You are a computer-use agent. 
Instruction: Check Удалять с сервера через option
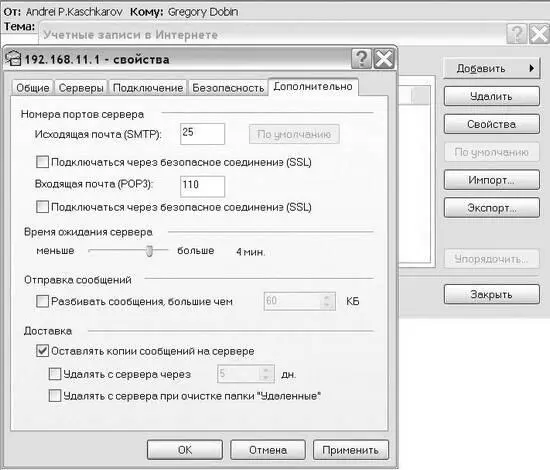(x=55, y=374)
